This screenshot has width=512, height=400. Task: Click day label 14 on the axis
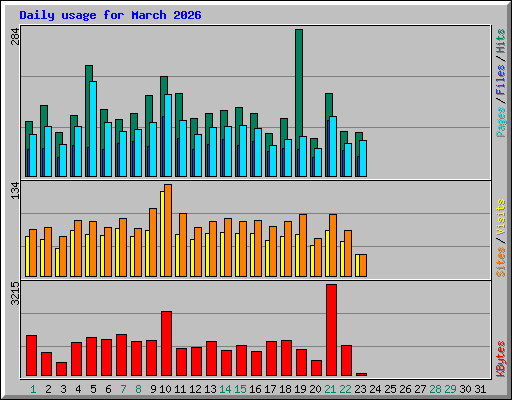pyautogui.click(x=225, y=389)
